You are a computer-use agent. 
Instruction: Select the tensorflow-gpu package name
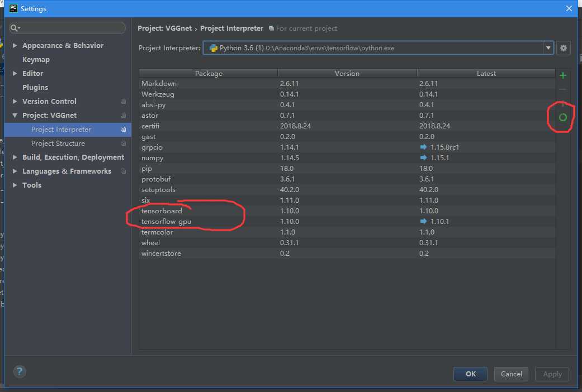(x=166, y=221)
